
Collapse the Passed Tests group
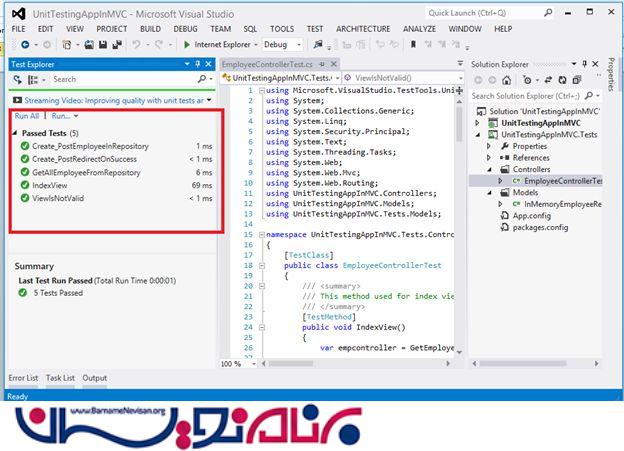[x=15, y=133]
